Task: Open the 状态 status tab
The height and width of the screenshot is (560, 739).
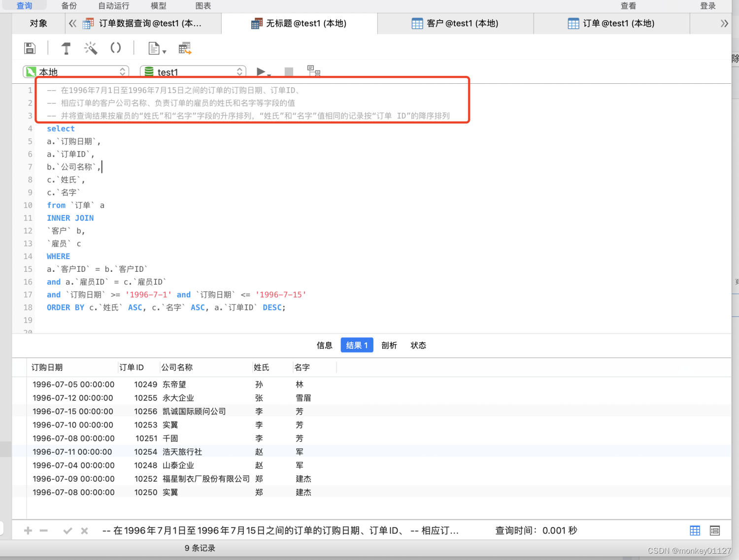Action: (418, 345)
